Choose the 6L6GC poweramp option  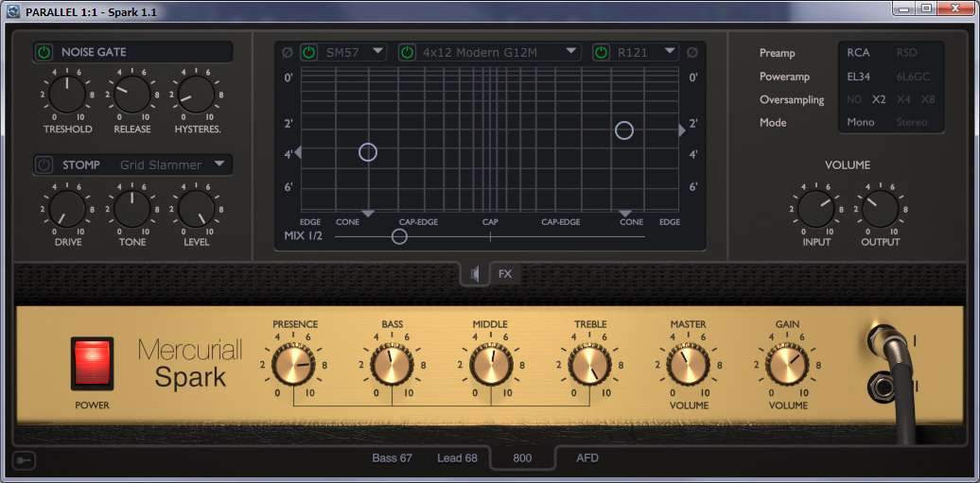tap(911, 77)
